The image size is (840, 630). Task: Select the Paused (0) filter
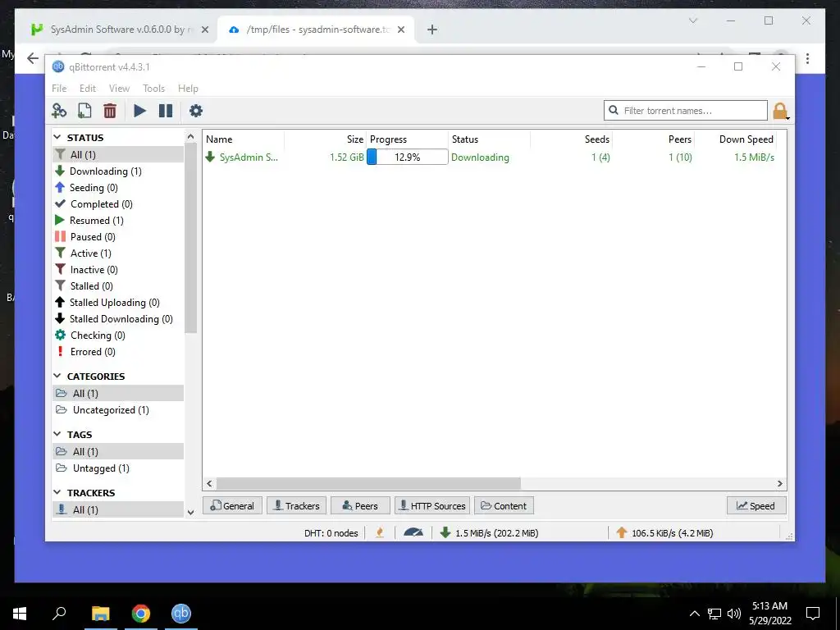pyautogui.click(x=118, y=237)
